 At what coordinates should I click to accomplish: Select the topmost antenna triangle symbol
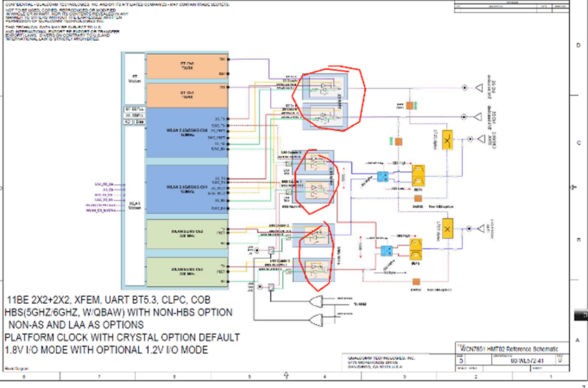479,88
